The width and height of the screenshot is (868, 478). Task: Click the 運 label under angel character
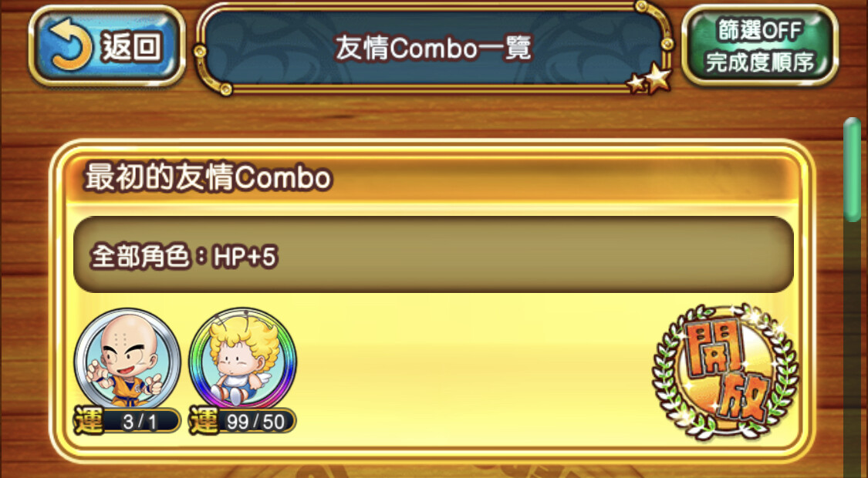tap(204, 422)
